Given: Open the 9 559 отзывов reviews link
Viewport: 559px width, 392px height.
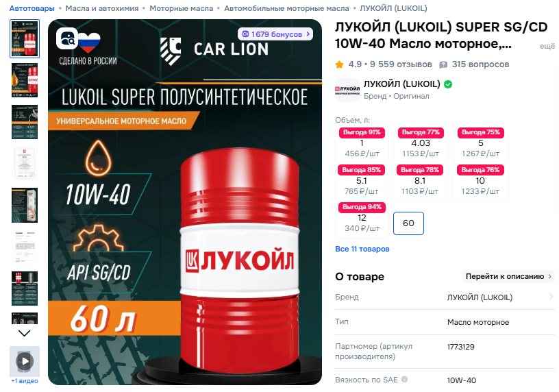Looking at the screenshot, I should click(401, 64).
